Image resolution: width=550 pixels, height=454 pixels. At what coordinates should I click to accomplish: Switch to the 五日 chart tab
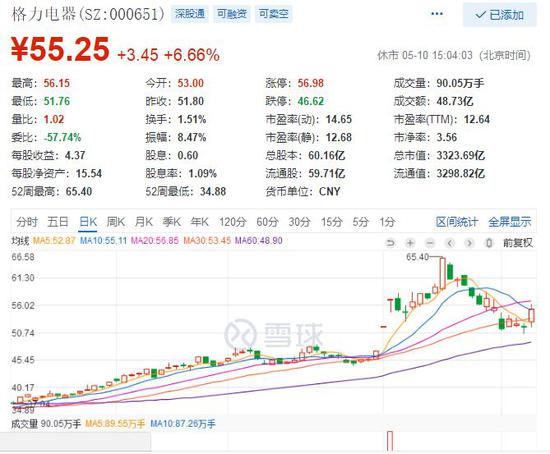click(58, 222)
